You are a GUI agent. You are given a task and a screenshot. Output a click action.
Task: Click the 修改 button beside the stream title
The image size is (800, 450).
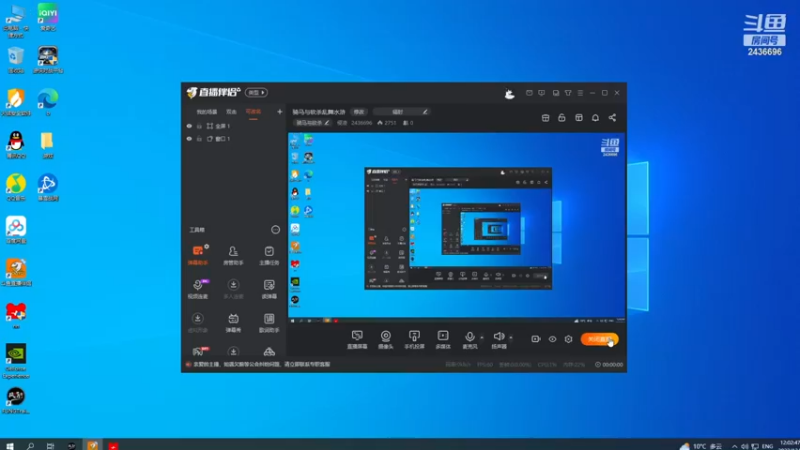click(359, 112)
